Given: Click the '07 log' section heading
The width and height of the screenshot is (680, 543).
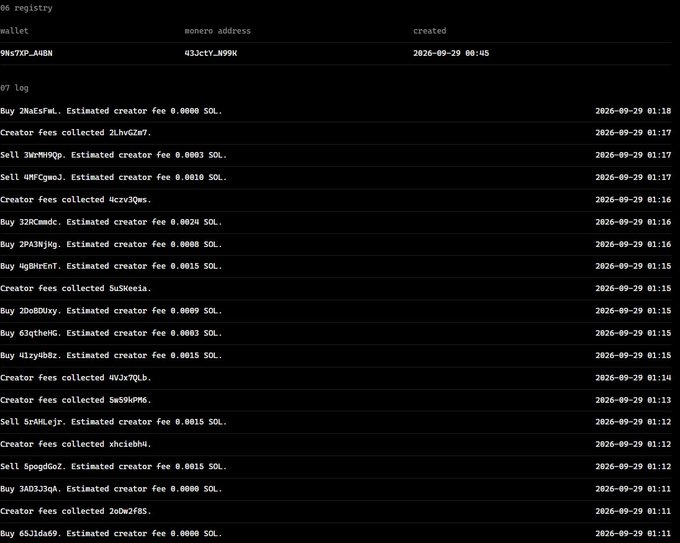Looking at the screenshot, I should [14, 88].
